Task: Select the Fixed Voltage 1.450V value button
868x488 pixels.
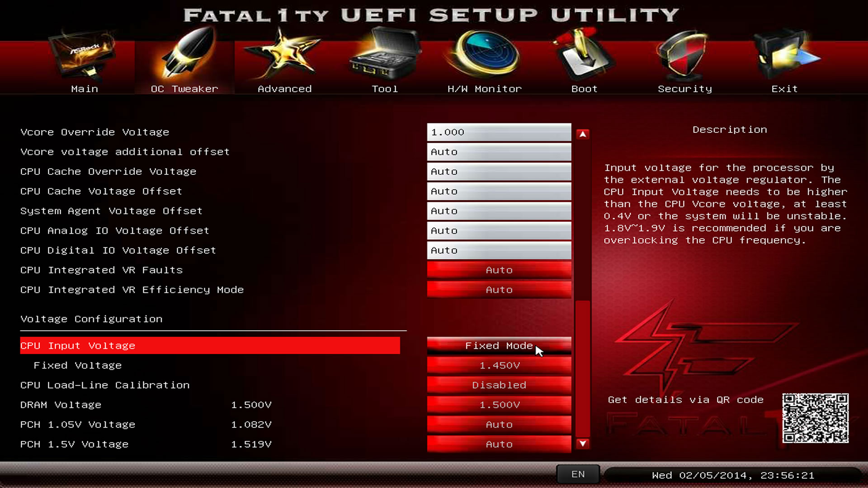Action: point(499,366)
